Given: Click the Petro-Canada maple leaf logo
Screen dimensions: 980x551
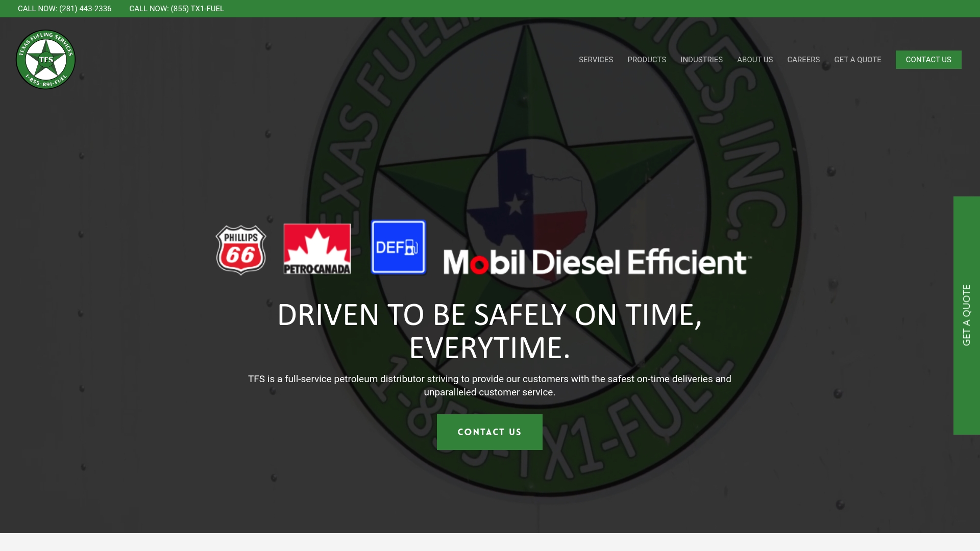Looking at the screenshot, I should [317, 249].
